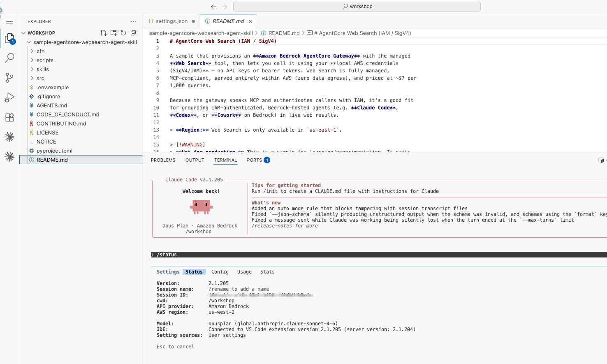The width and height of the screenshot is (607, 364).
Task: Select the TERMINAL panel tab
Action: coord(226,160)
